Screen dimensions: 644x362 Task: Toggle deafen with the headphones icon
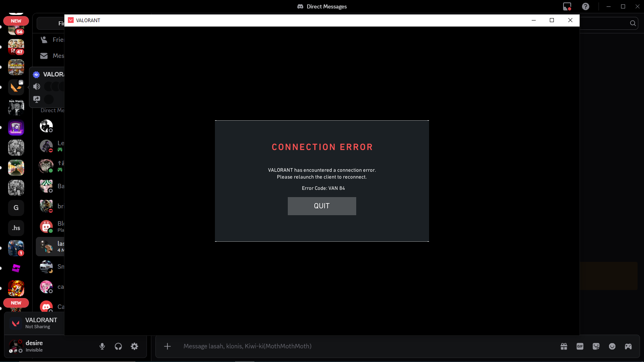point(118,346)
